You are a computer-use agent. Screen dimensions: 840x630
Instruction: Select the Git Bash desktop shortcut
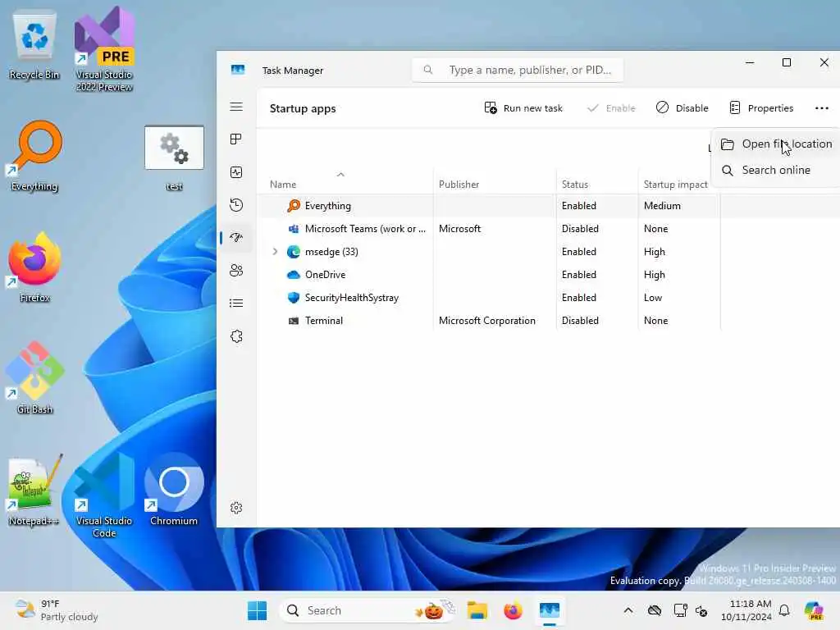coord(34,379)
